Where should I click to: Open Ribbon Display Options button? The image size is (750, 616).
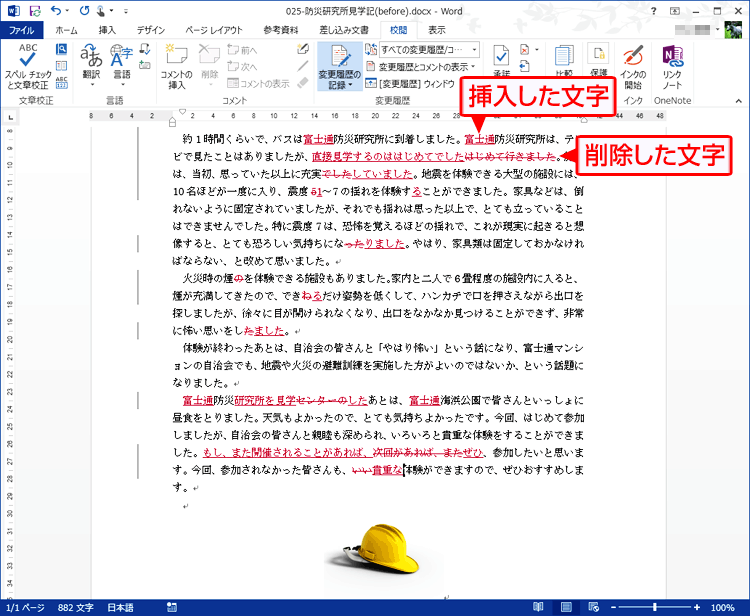675,11
